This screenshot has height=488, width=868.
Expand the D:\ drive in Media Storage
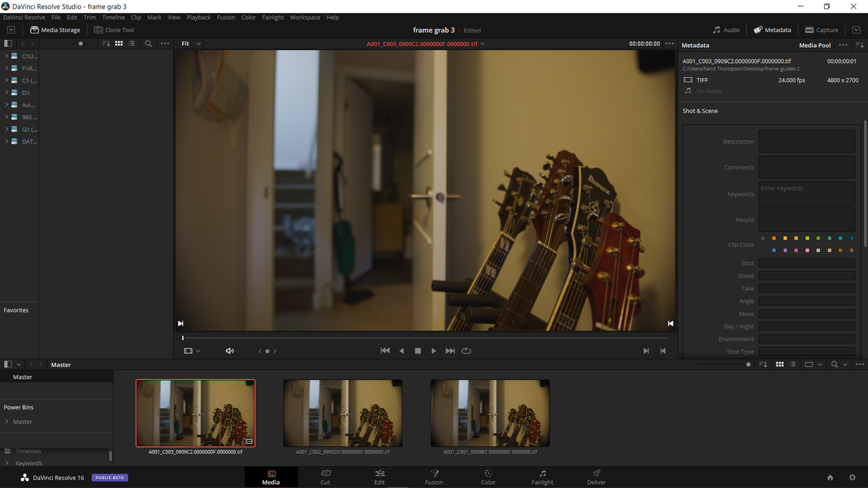click(6, 93)
